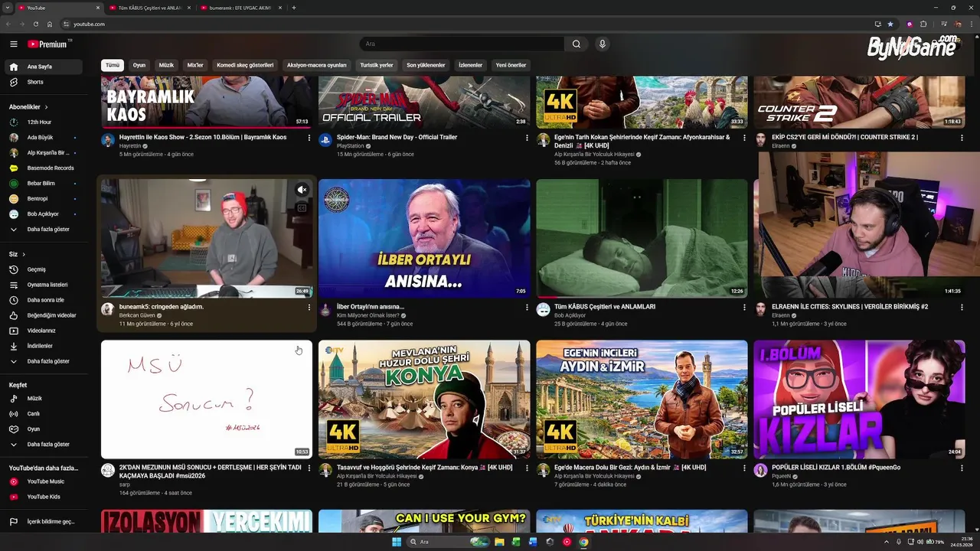Toggle captions on buneamk5 preview video
This screenshot has width=980, height=551.
[302, 207]
